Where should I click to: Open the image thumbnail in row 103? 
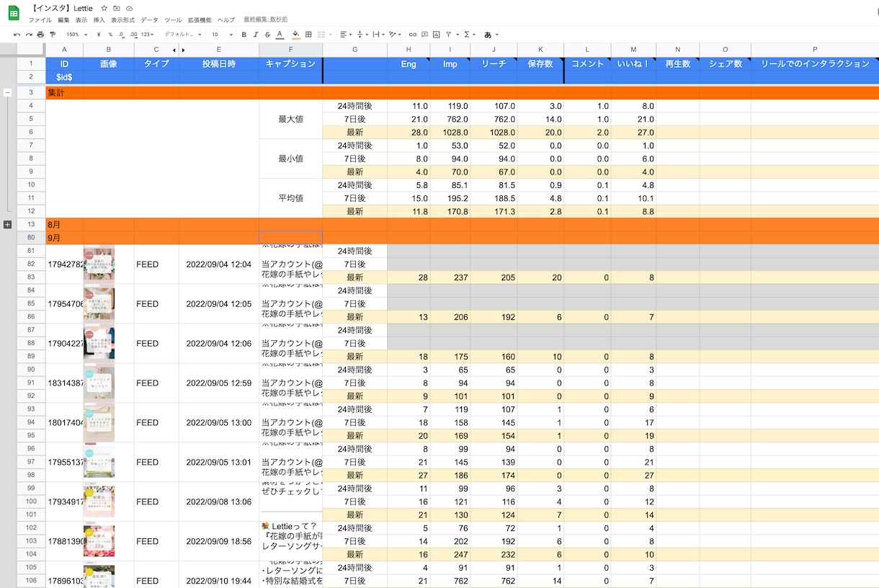(99, 541)
